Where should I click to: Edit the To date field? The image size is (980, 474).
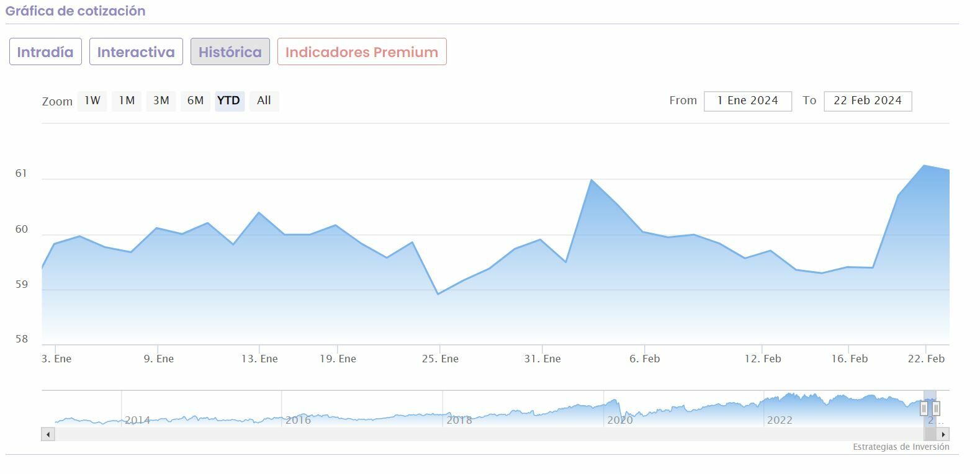point(867,101)
